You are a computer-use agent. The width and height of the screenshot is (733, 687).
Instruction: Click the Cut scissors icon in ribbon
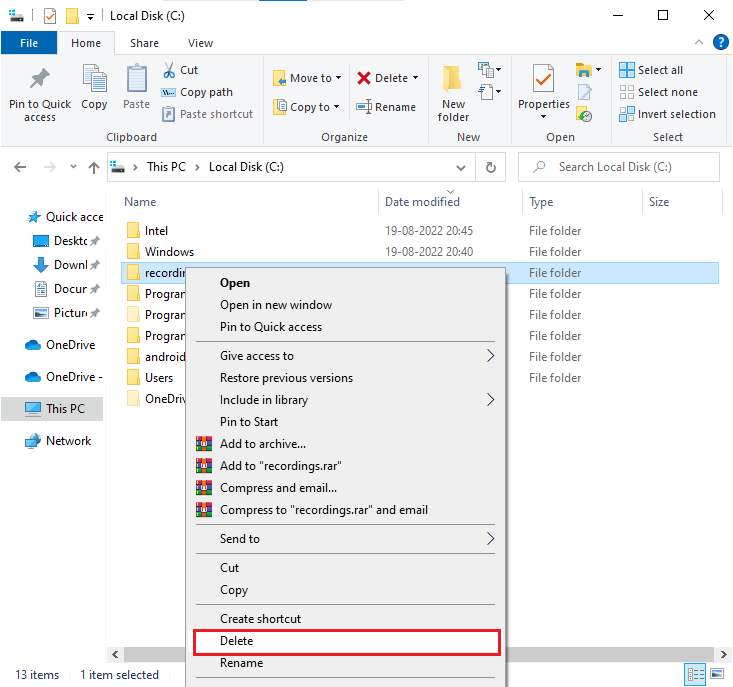[169, 70]
